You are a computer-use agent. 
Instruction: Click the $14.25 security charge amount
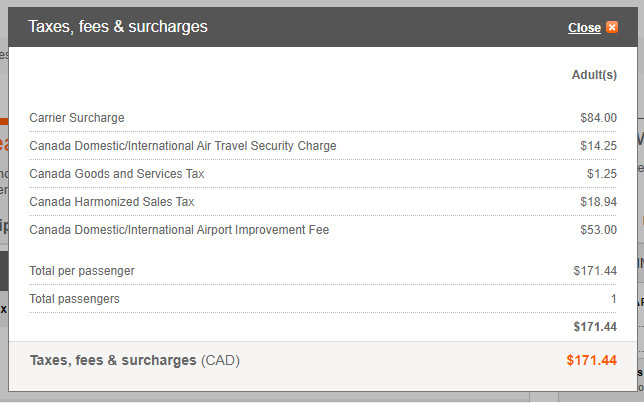coord(598,146)
